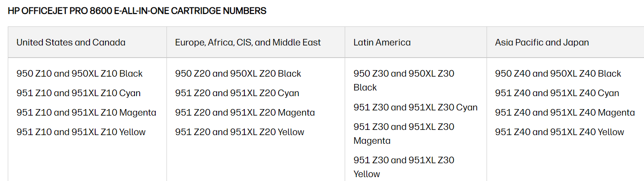Click the 951 Z30 and 951XL Z30 Magenta entry
Image resolution: width=644 pixels, height=181 pixels.
(404, 133)
